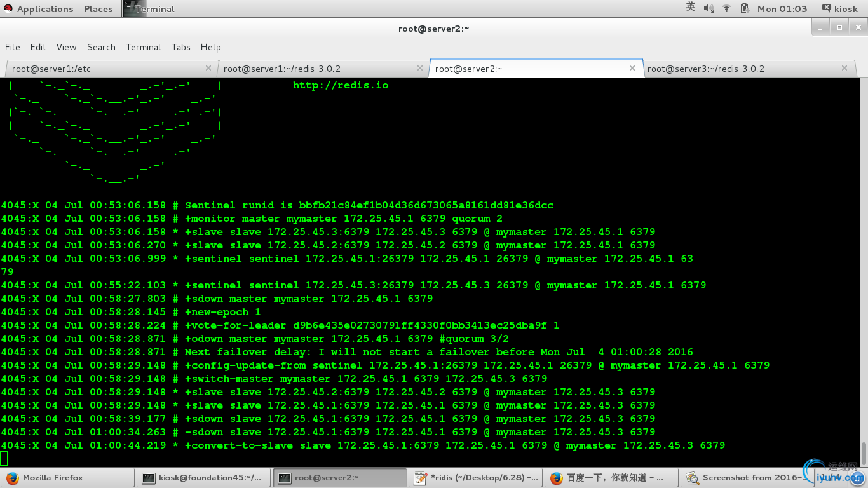The image size is (868, 488).
Task: Open the clock showing Mon 01:03
Action: point(782,9)
